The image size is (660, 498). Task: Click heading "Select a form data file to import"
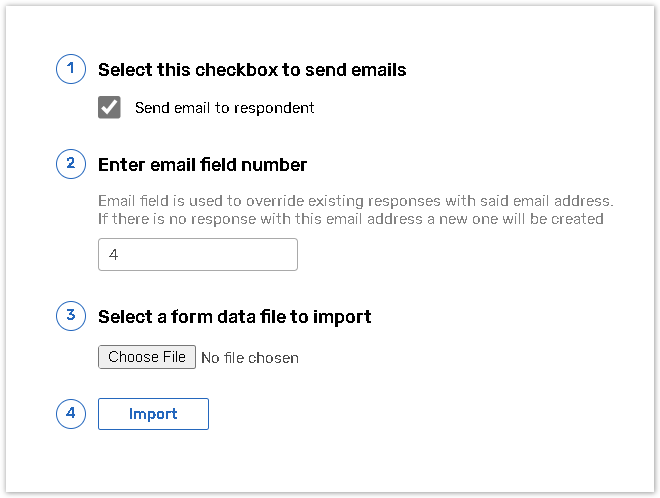pyautogui.click(x=235, y=317)
